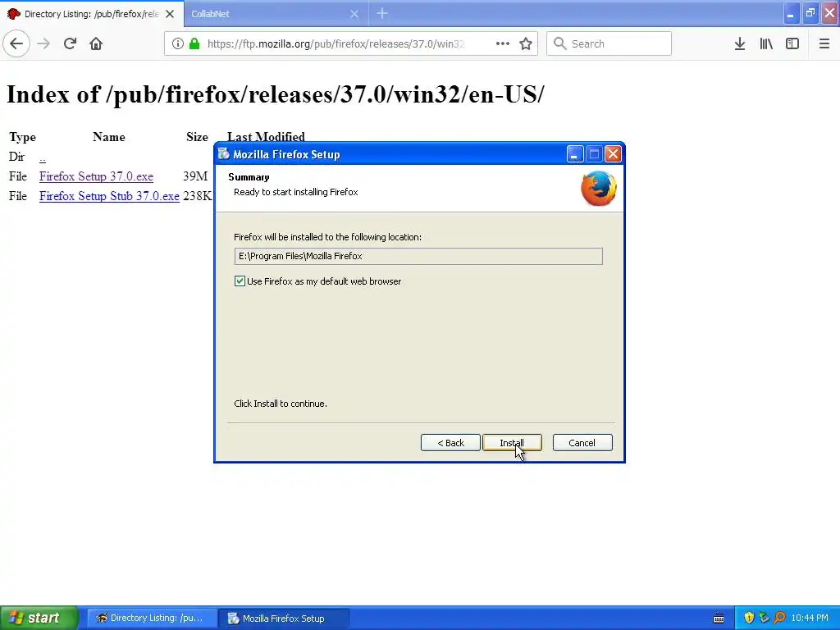Viewport: 840px width, 630px height.
Task: Click the security shield tray icon
Action: 749,618
